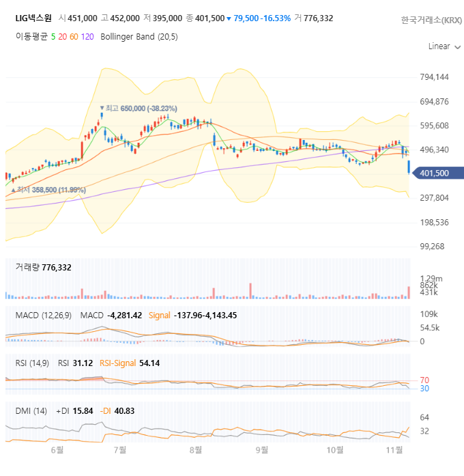Click the RSI 70 overbought level label
This screenshot has height=476, width=464.
pyautogui.click(x=424, y=380)
